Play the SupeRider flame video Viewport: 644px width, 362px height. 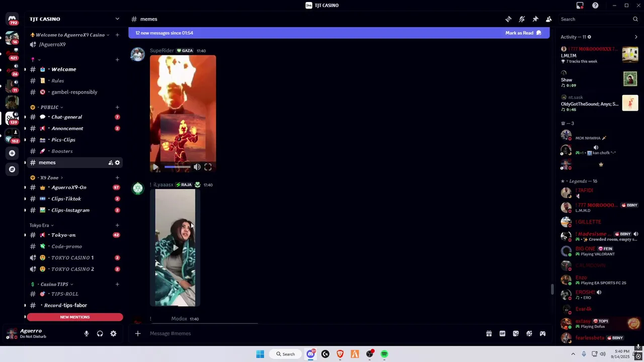(155, 167)
